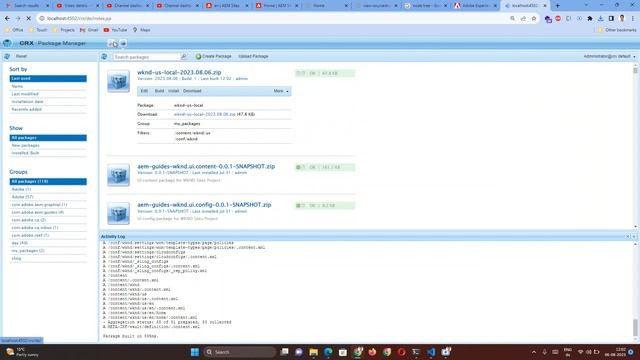Select All packages (119) group
Image resolution: width=640 pixels, height=360 pixels.
pos(48,181)
